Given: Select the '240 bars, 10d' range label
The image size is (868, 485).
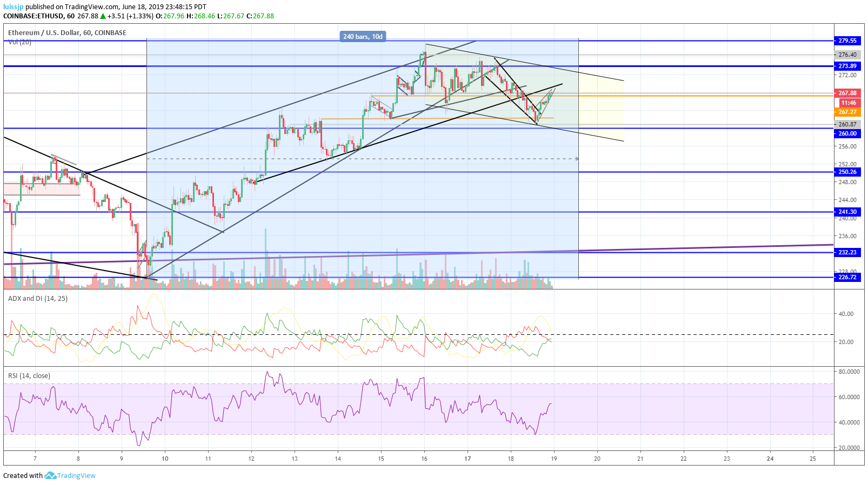Looking at the screenshot, I should 363,37.
